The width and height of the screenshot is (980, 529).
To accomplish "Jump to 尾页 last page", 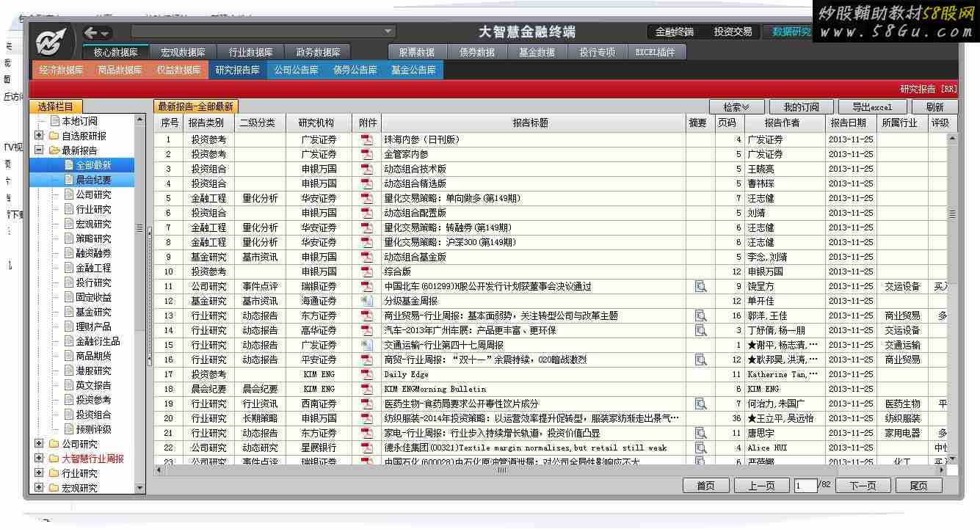I will click(x=918, y=486).
